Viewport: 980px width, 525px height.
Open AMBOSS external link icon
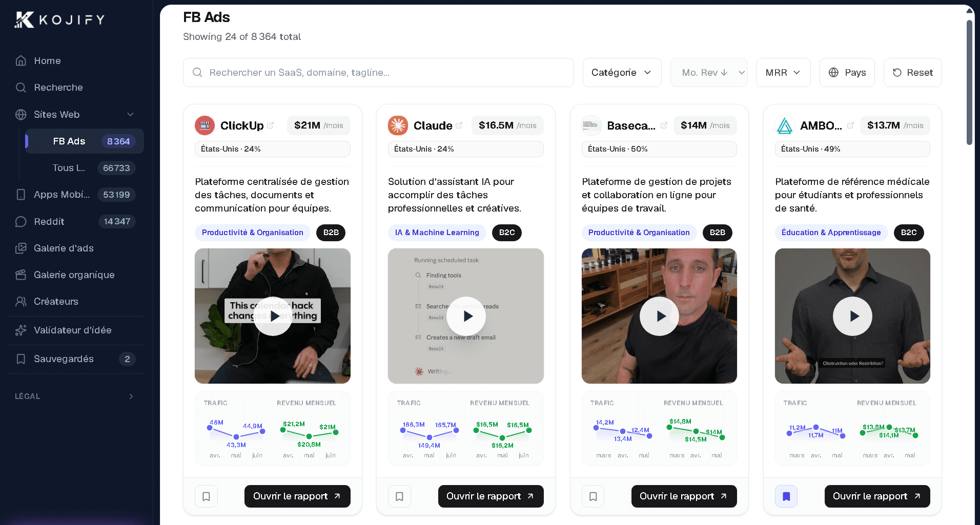coord(851,125)
